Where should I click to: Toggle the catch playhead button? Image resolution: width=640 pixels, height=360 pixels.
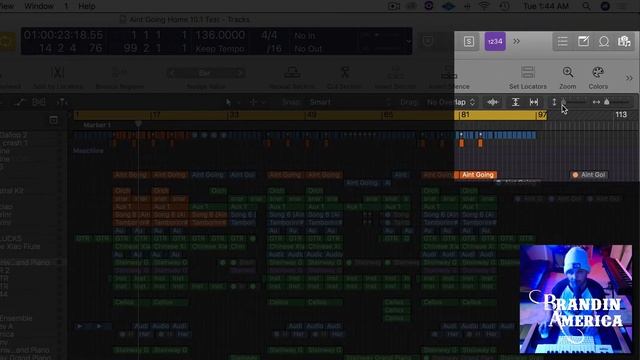[62, 102]
